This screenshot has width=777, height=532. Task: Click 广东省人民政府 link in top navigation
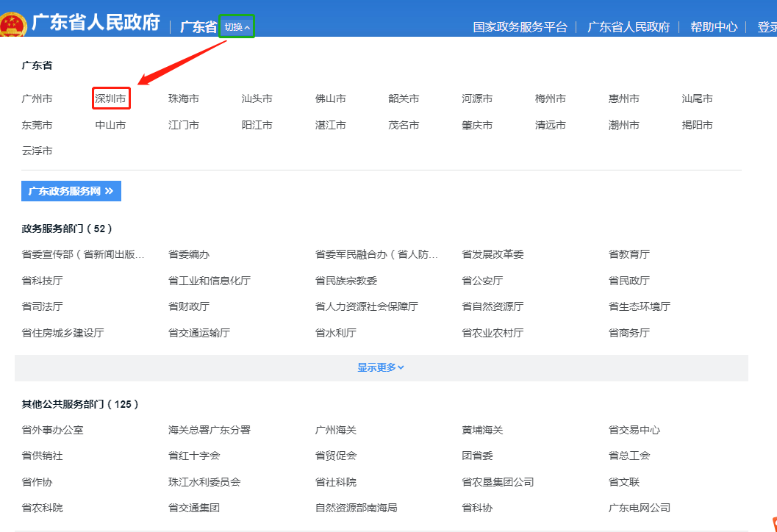coord(629,27)
